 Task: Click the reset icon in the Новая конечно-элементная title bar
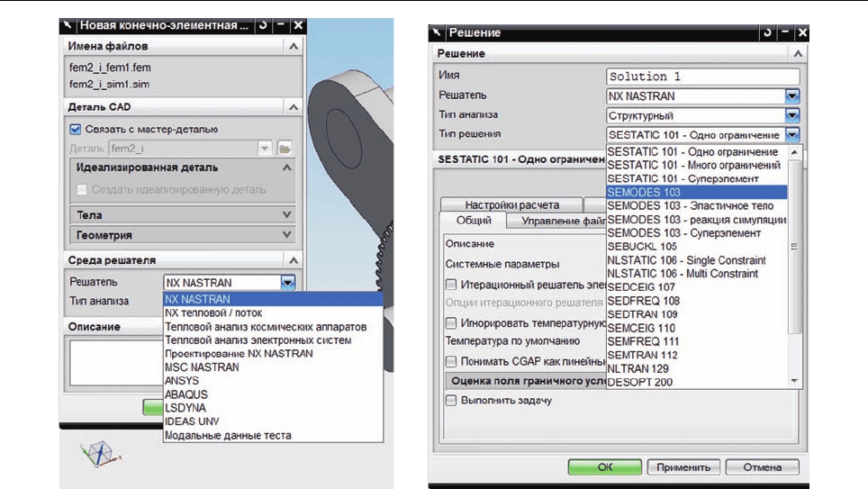[263, 25]
